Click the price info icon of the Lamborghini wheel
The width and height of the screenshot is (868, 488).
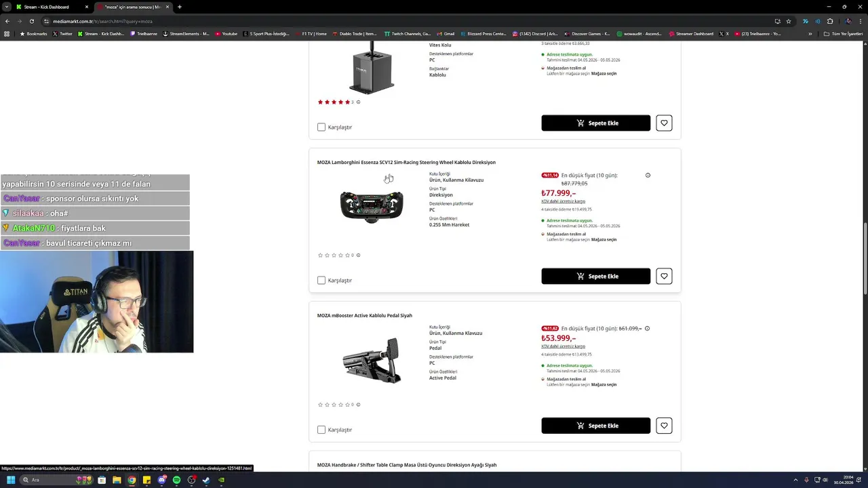point(648,176)
